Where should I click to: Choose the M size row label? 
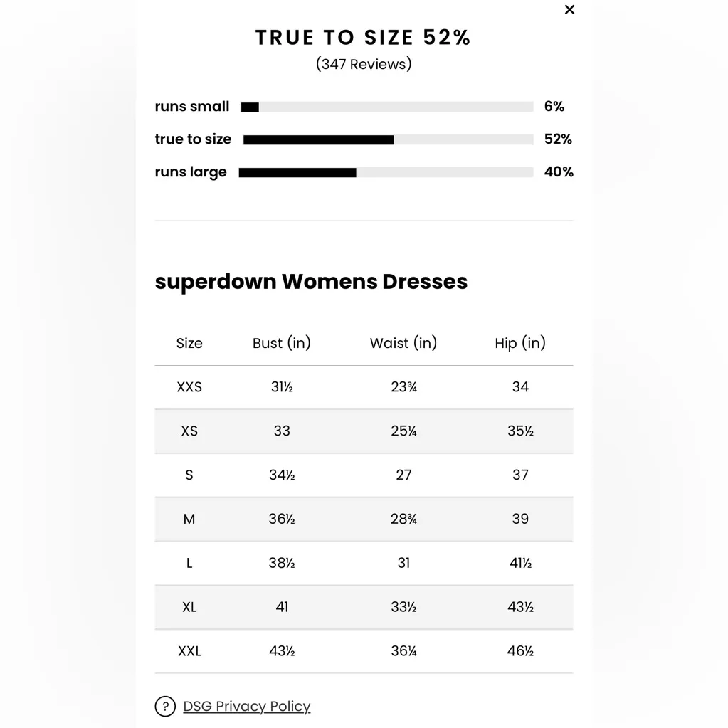(189, 519)
